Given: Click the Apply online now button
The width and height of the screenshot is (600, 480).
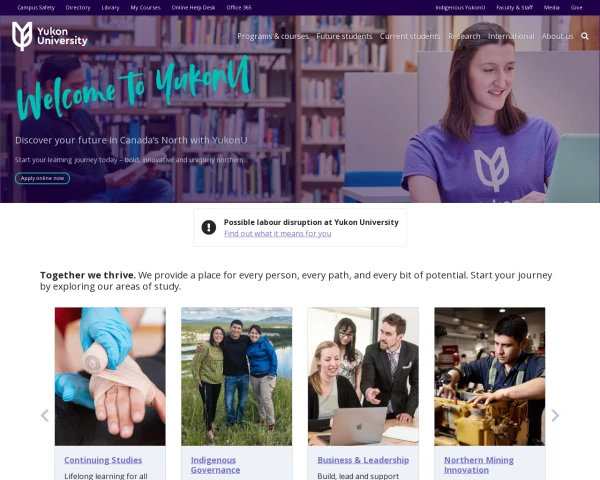Looking at the screenshot, I should point(42,178).
